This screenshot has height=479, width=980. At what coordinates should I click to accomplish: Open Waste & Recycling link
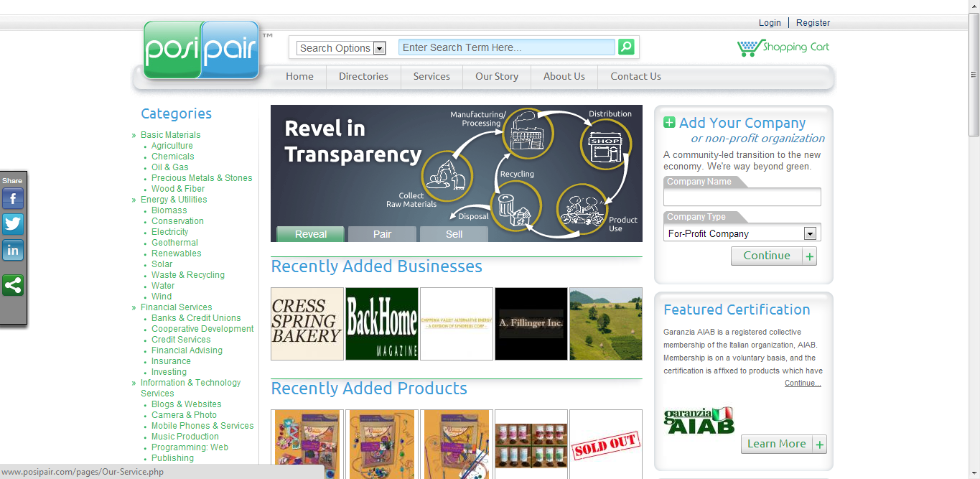point(188,275)
